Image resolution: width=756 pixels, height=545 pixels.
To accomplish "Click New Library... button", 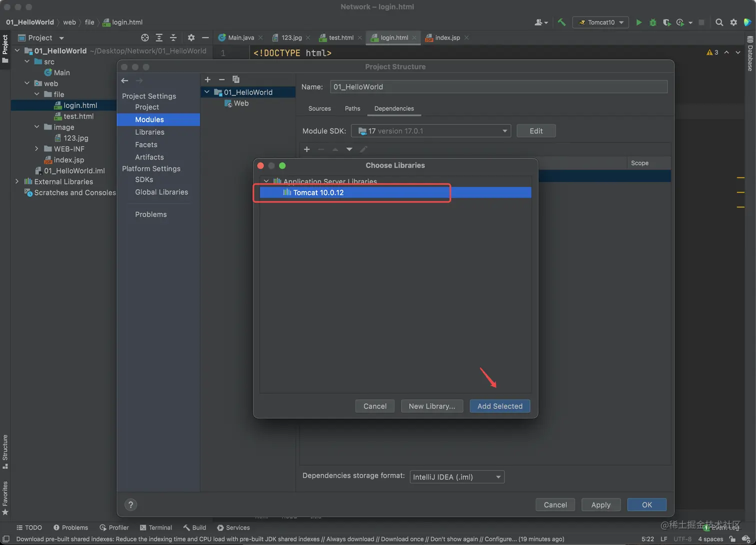I will 432,406.
